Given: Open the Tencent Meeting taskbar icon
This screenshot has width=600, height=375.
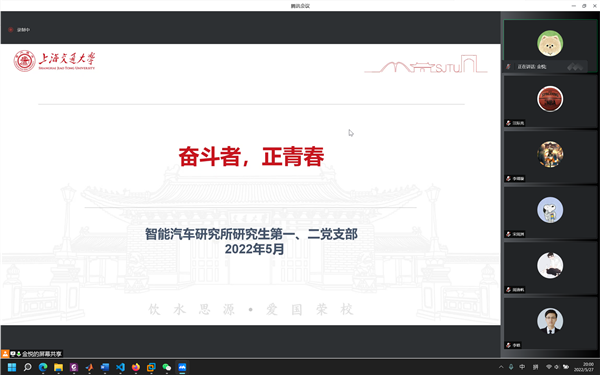Looking at the screenshot, I should [182, 367].
